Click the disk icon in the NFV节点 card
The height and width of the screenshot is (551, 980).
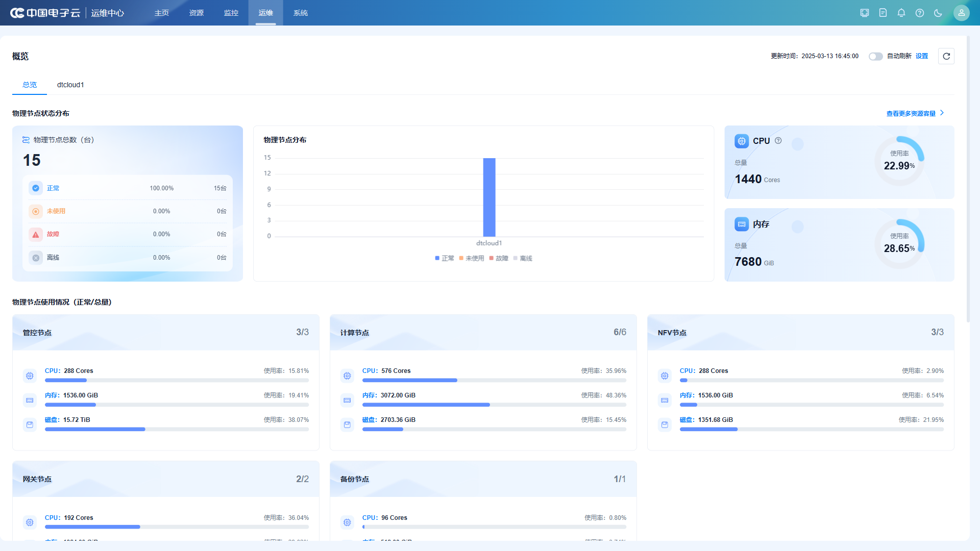pos(665,425)
